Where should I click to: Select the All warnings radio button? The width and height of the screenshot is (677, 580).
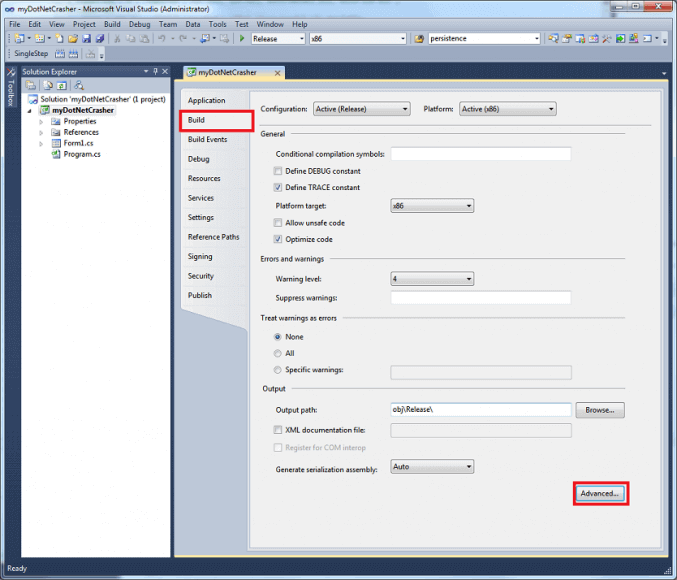click(278, 353)
